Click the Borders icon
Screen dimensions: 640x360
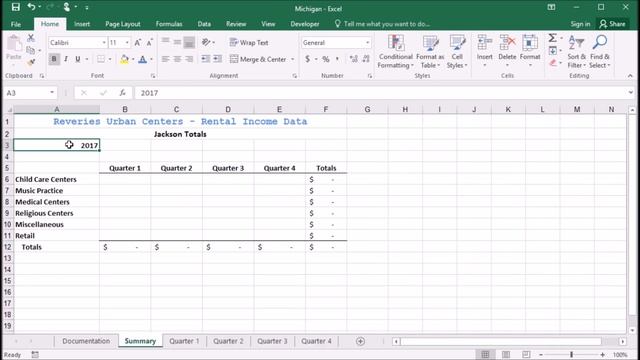pos(100,59)
